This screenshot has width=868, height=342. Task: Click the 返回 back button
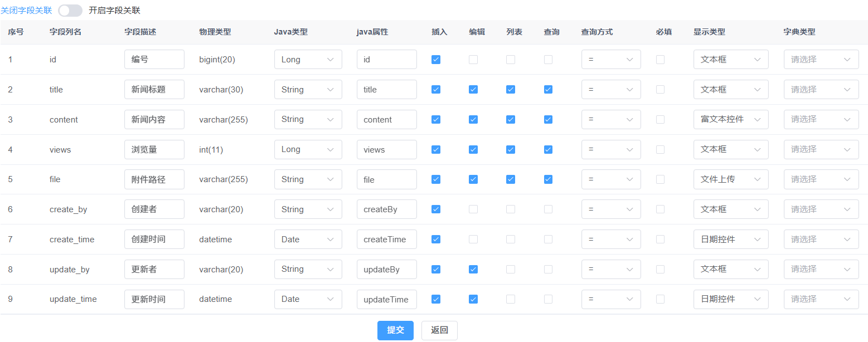[x=439, y=330]
